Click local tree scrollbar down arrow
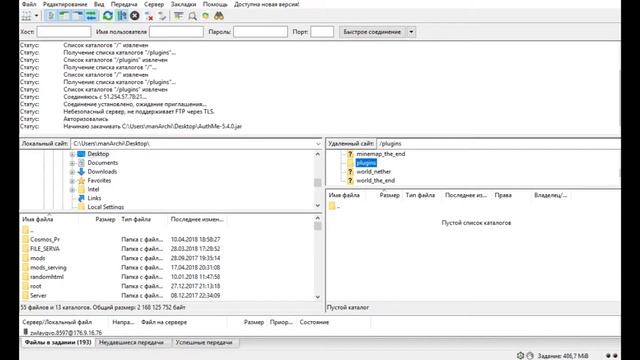 pyautogui.click(x=318, y=206)
